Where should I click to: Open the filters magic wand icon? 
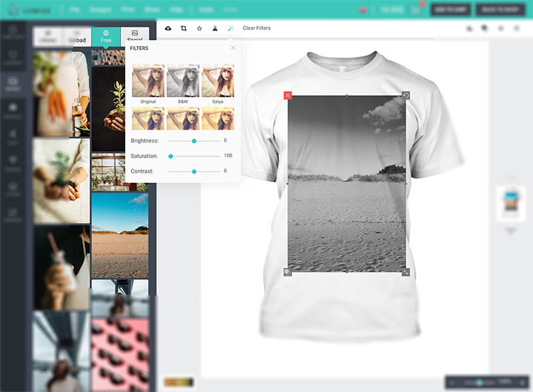[x=231, y=28]
